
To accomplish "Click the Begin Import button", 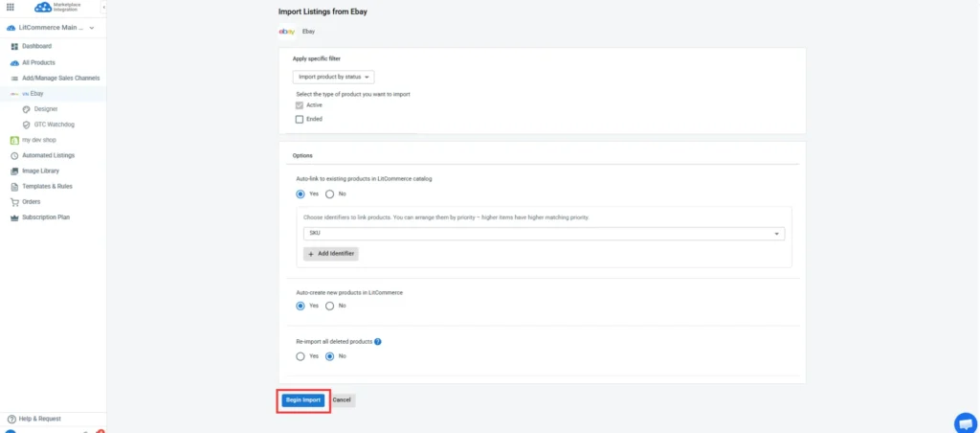I will 303,399.
